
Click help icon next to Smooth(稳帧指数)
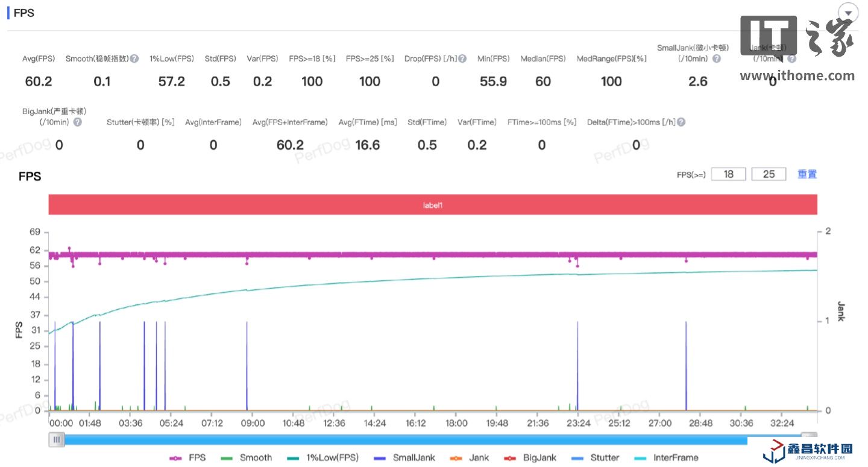click(x=134, y=59)
